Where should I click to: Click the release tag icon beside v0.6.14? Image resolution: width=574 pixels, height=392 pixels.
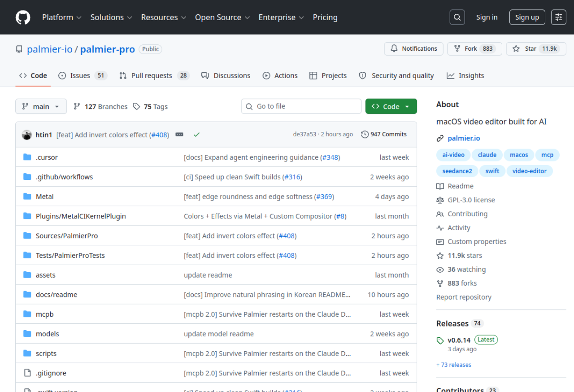(x=440, y=340)
